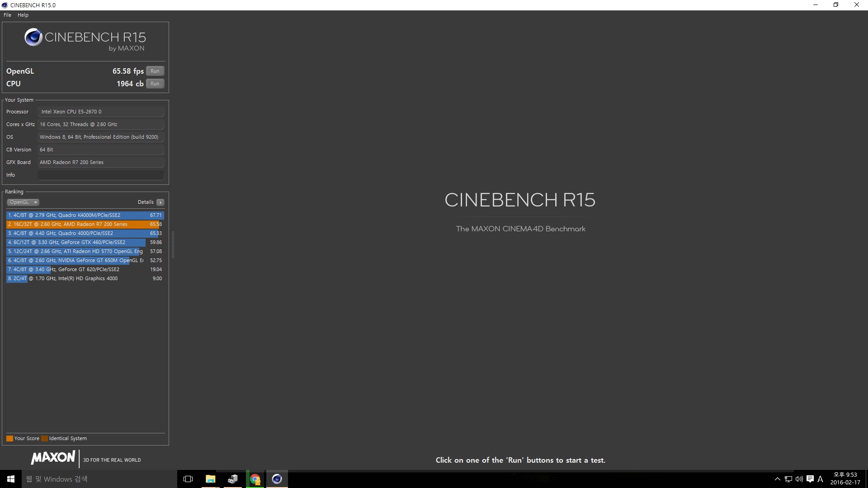Open the Help menu
This screenshot has width=868, height=488.
click(x=23, y=15)
